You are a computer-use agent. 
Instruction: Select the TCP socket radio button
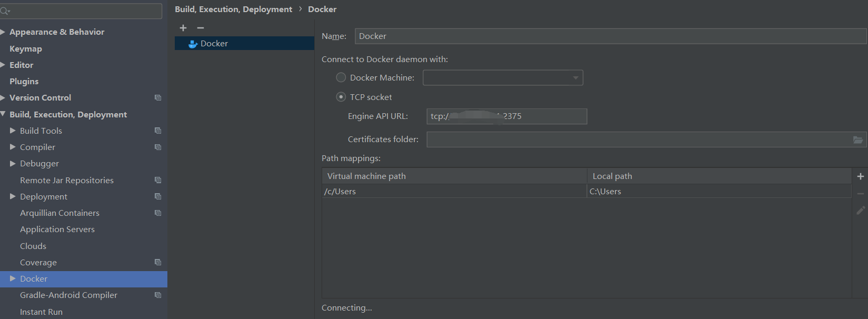click(x=341, y=97)
